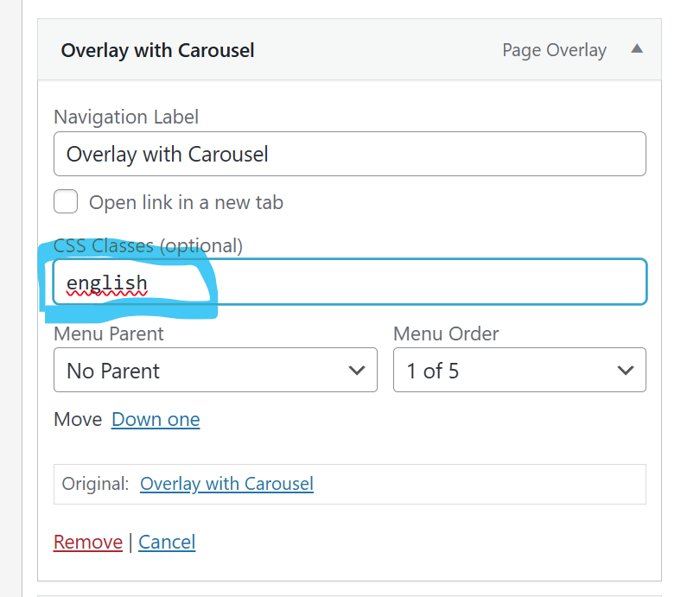Click the CSS Classes (optional) caption
This screenshot has width=700, height=597.
pyautogui.click(x=148, y=245)
